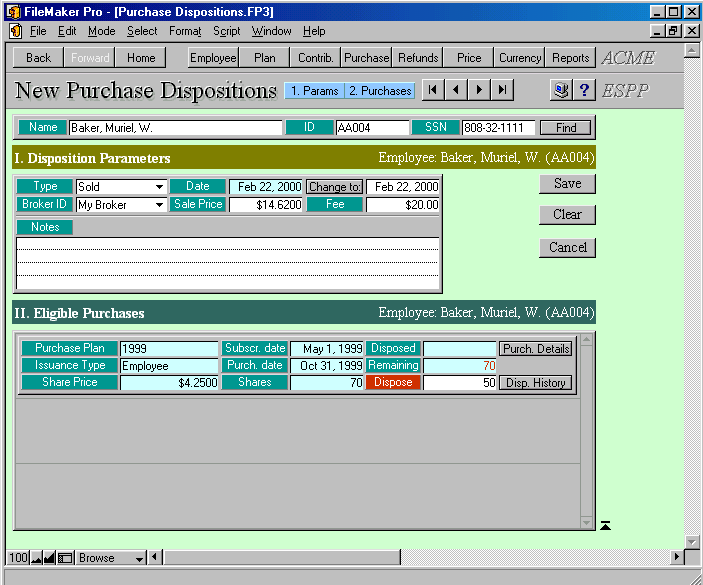Image resolution: width=703 pixels, height=585 pixels.
Task: Click the Sale Price field showing $14.6200
Action: pyautogui.click(x=266, y=205)
